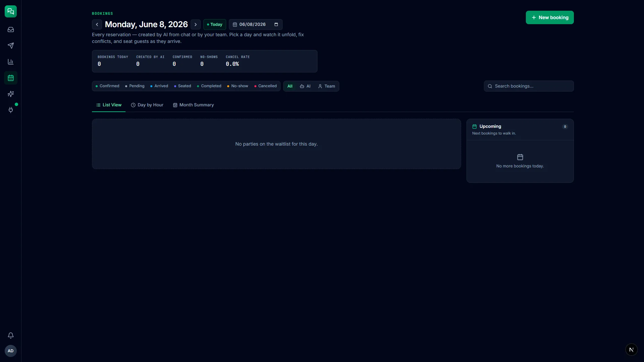Click the magnifier icon in the search box
This screenshot has height=362, width=644.
point(490,86)
